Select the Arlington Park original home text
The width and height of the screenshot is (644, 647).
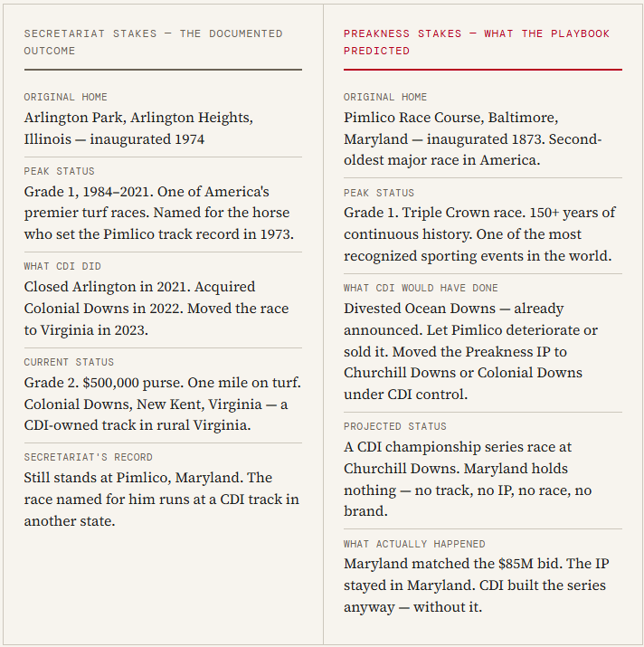138,128
